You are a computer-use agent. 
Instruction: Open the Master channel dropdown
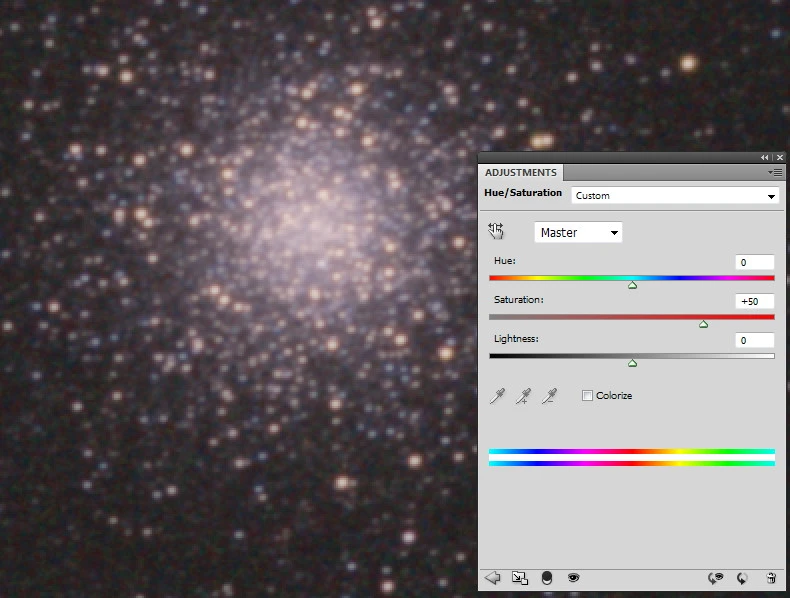578,232
